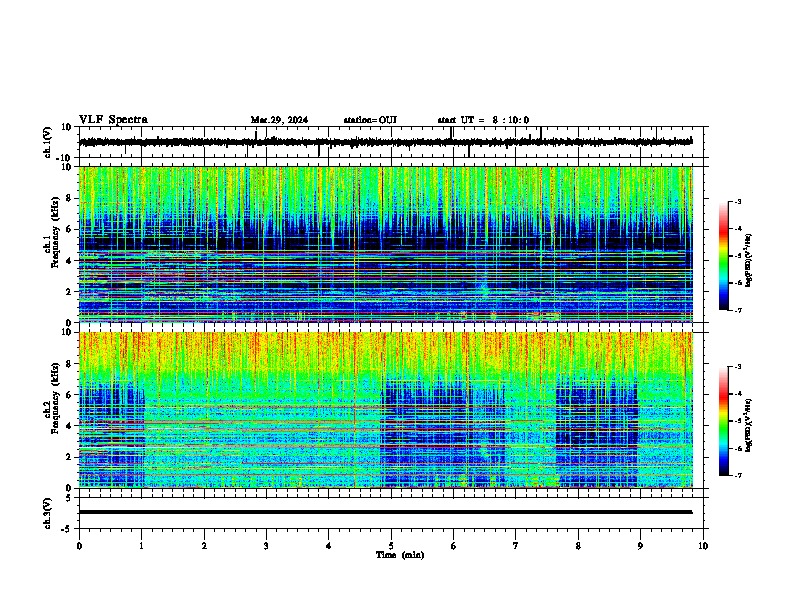
Task: Click the 6 kHz tick on ch.2 spectrogram axis
Action: pos(69,394)
